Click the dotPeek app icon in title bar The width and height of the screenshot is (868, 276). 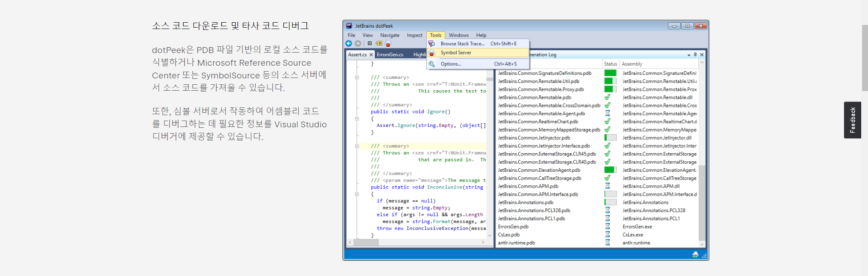349,26
